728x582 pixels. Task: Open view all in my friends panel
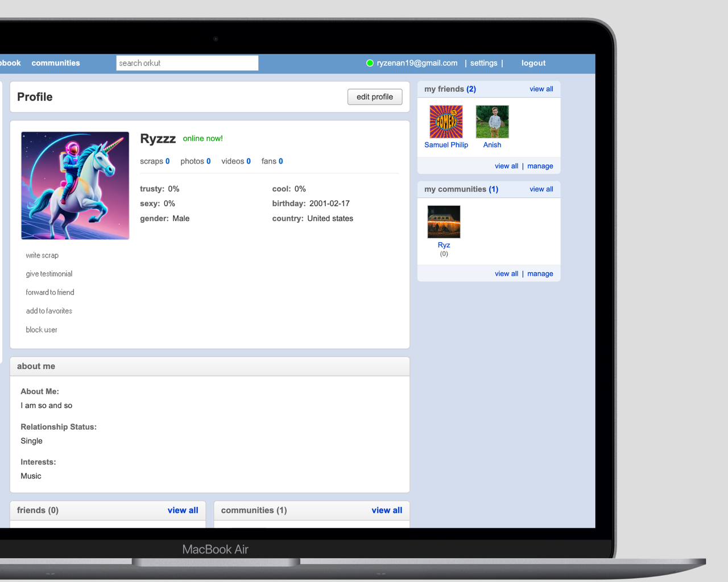tap(541, 89)
